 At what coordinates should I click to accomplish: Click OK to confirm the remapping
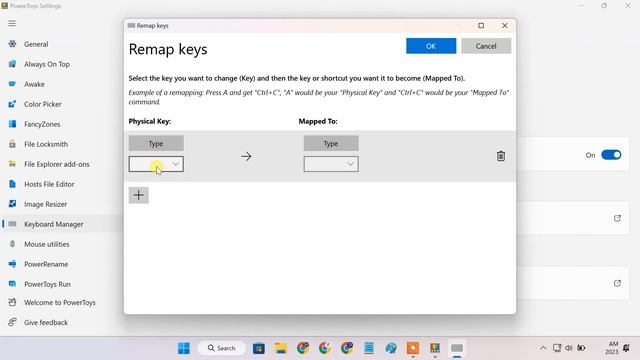pyautogui.click(x=431, y=46)
